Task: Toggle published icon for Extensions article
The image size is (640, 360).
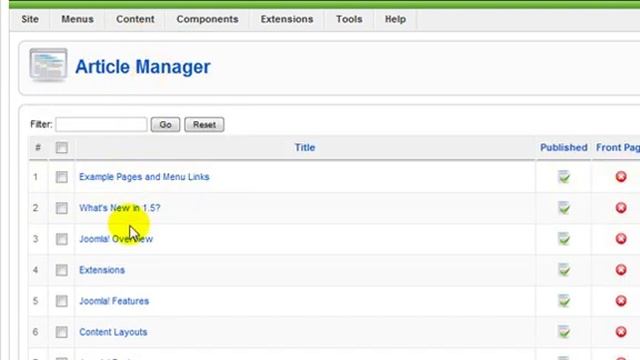Action: pyautogui.click(x=564, y=270)
